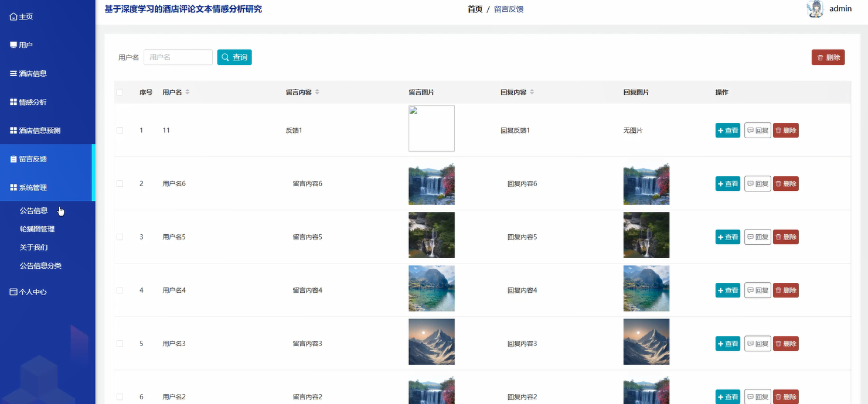Viewport: 868px width, 404px height.
Task: Open 留言图片 thumbnail for 用户名5
Action: (x=431, y=235)
